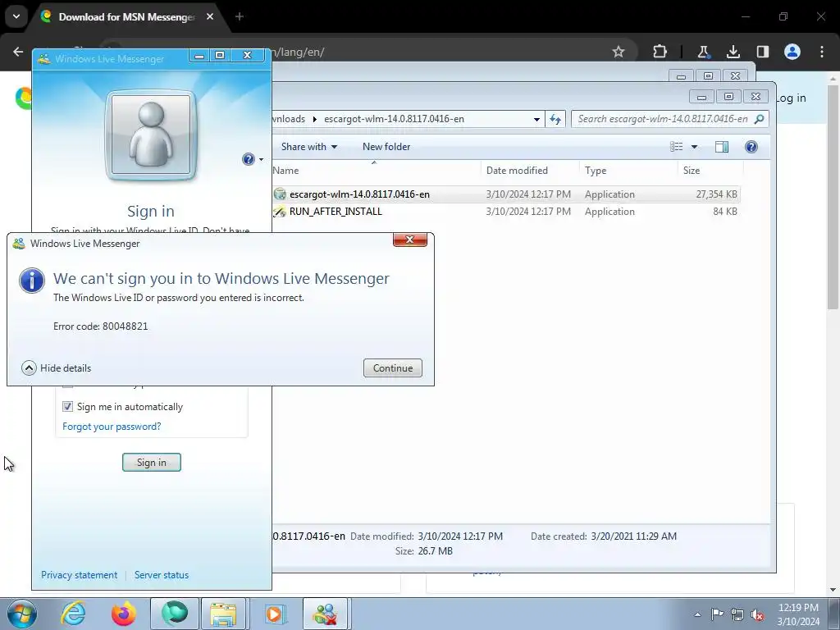Open Chrome three-dot menu
The height and width of the screenshot is (630, 840).
tap(822, 52)
